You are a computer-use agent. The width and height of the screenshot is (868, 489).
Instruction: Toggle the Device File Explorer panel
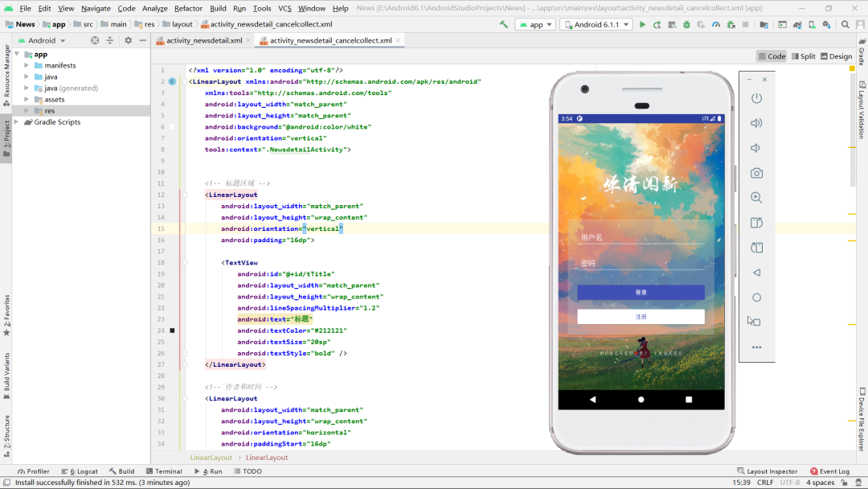(862, 421)
